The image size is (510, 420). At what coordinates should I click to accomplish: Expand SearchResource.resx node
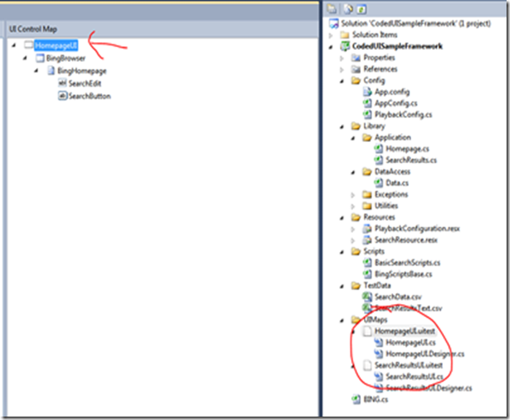point(353,240)
